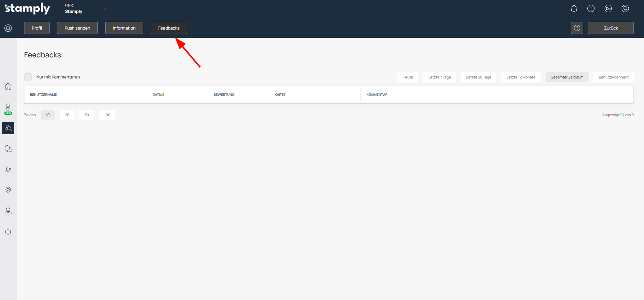Open the home icon in sidebar
The image size is (644, 300).
(x=8, y=86)
